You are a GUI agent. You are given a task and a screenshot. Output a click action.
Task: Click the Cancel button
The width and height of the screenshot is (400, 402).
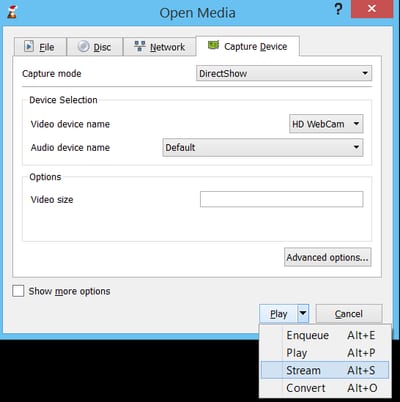pos(349,314)
